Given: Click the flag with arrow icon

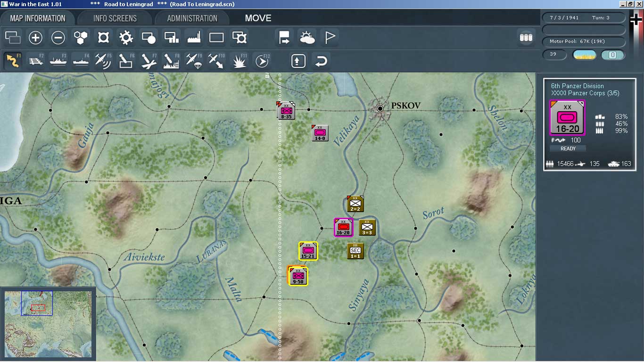Looking at the screenshot, I should tap(284, 37).
